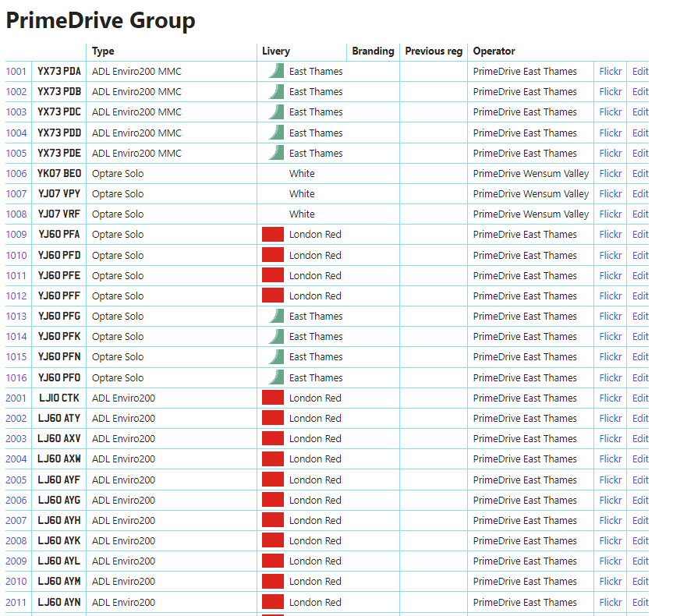
Task: Select registration YJ07 VPY cell
Action: click(59, 194)
